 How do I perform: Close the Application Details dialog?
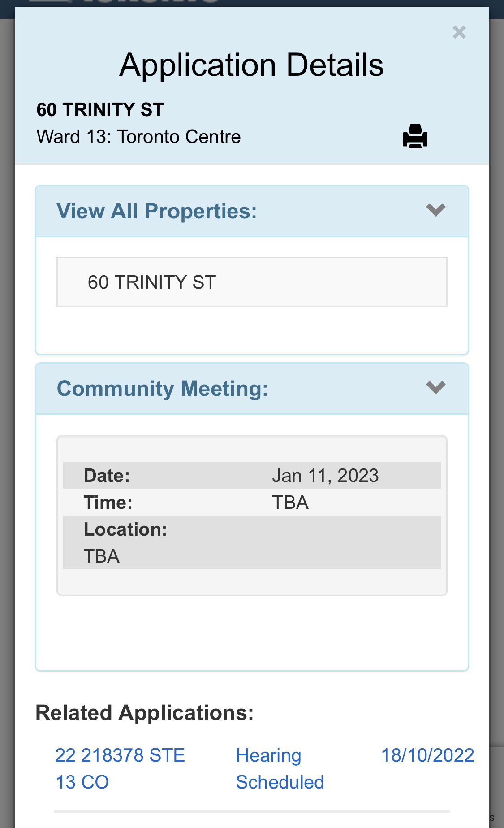pos(459,32)
